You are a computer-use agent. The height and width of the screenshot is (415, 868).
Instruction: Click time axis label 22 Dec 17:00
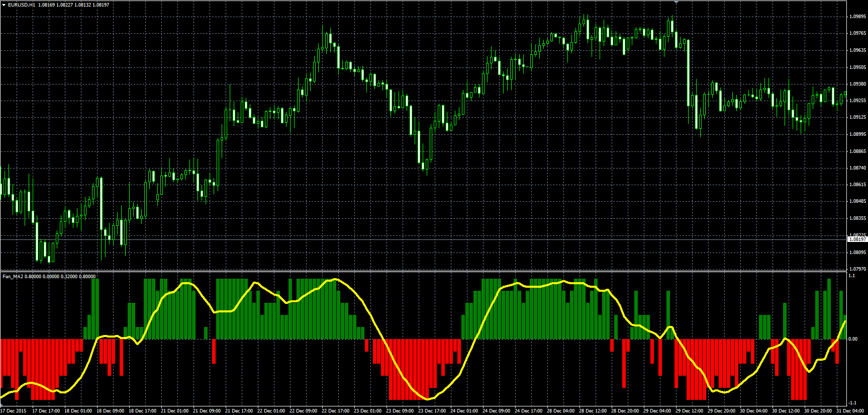coord(335,411)
